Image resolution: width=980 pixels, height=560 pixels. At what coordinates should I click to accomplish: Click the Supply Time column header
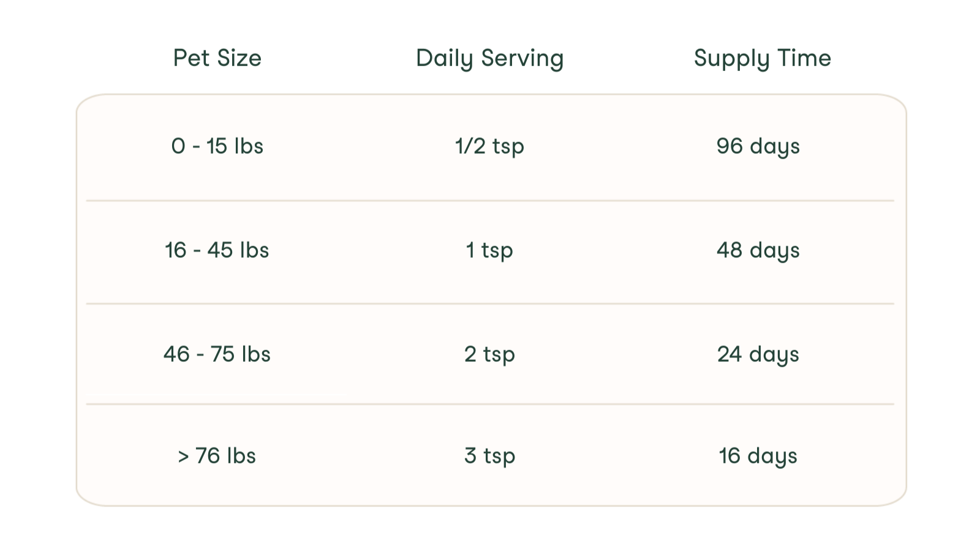click(762, 58)
